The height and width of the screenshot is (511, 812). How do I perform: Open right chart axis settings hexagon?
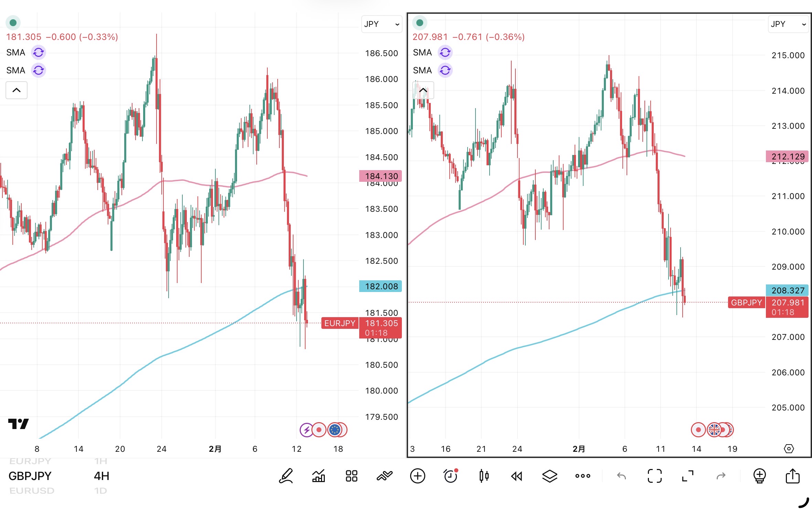[789, 449]
